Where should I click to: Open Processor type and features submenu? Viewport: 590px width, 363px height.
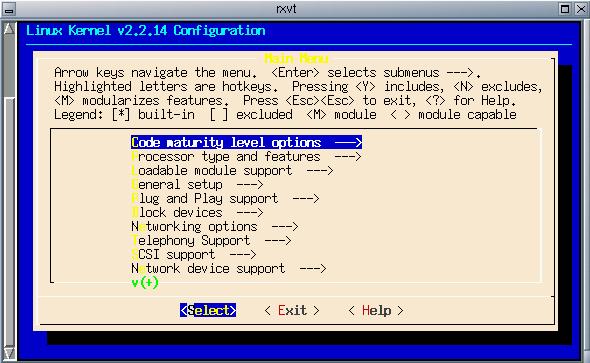click(246, 156)
